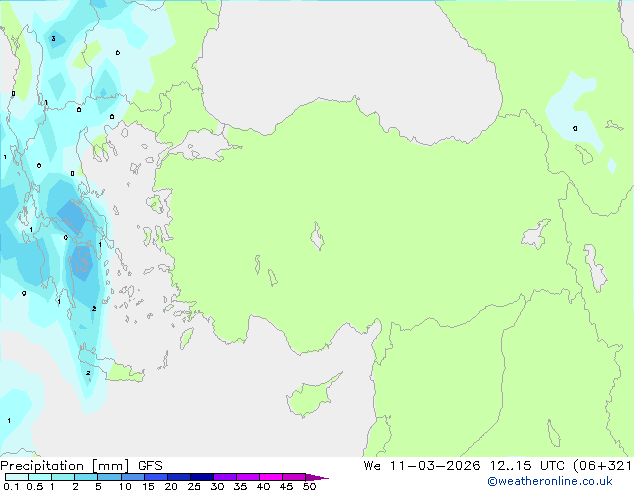Click the legend label "20"
The height and width of the screenshot is (490, 634).
(171, 486)
